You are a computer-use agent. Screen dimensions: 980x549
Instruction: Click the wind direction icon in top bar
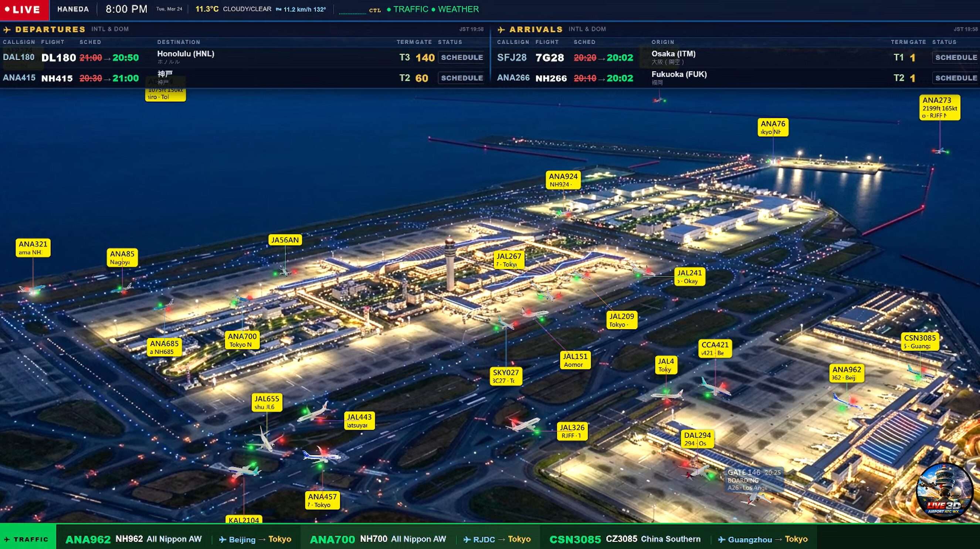(278, 10)
